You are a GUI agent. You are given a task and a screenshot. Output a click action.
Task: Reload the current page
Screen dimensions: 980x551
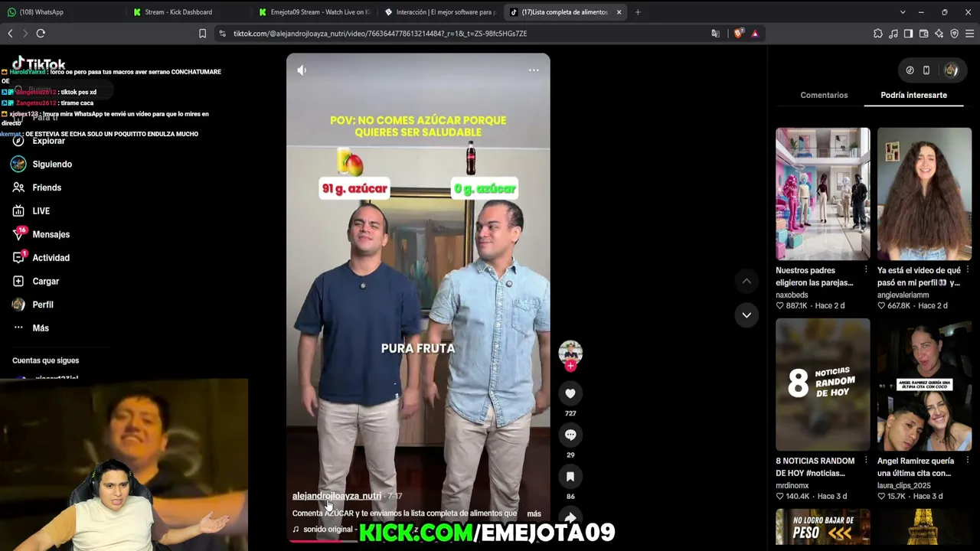(x=41, y=34)
